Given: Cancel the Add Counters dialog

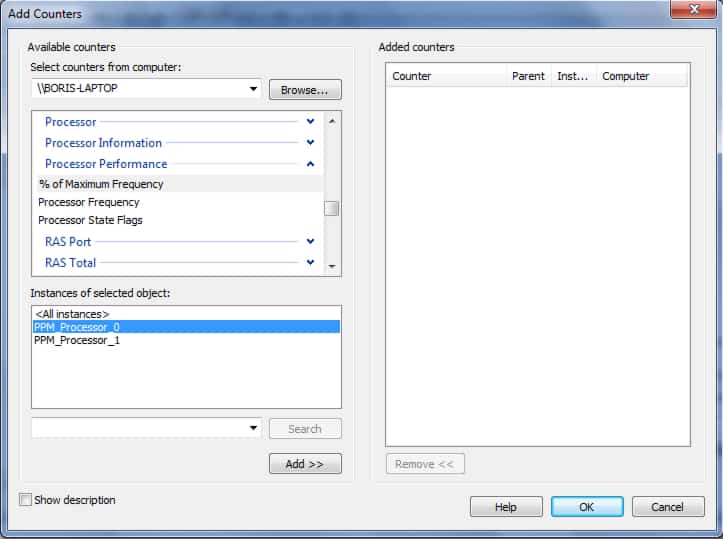Looking at the screenshot, I should pyautogui.click(x=668, y=507).
